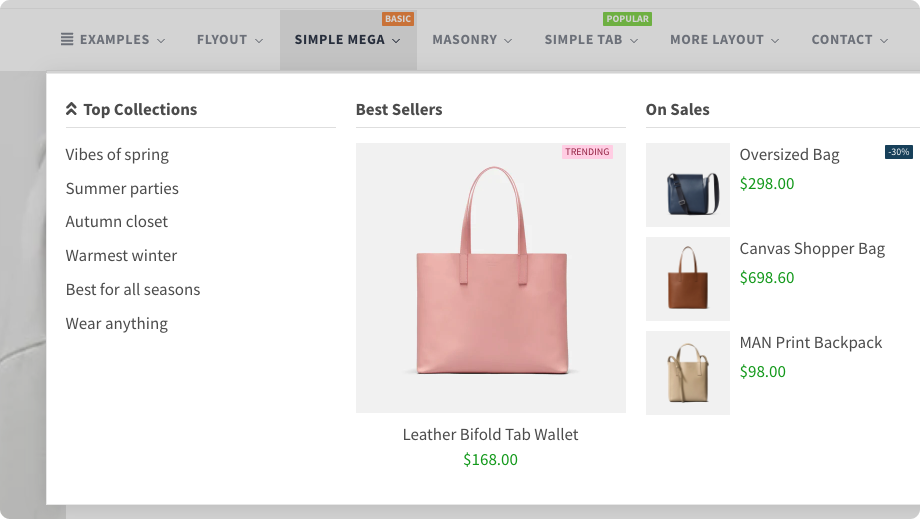Go to Summer parties collection
Viewport: 920px width, 519px height.
click(122, 189)
